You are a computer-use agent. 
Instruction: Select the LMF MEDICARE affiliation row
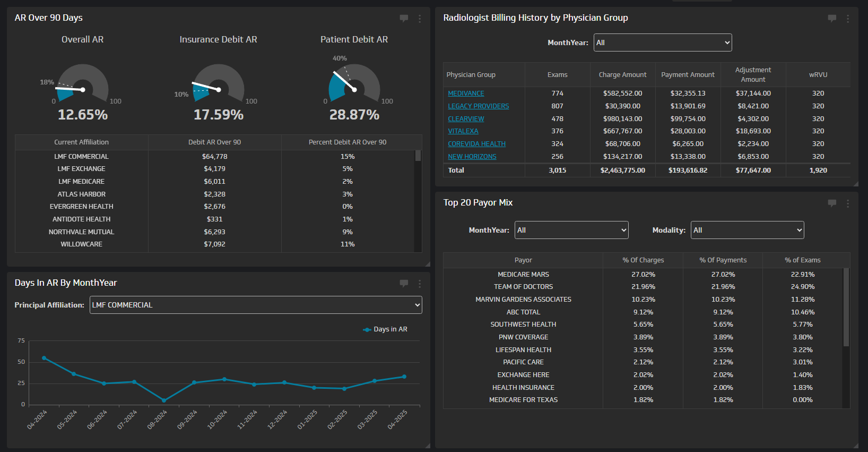point(215,182)
